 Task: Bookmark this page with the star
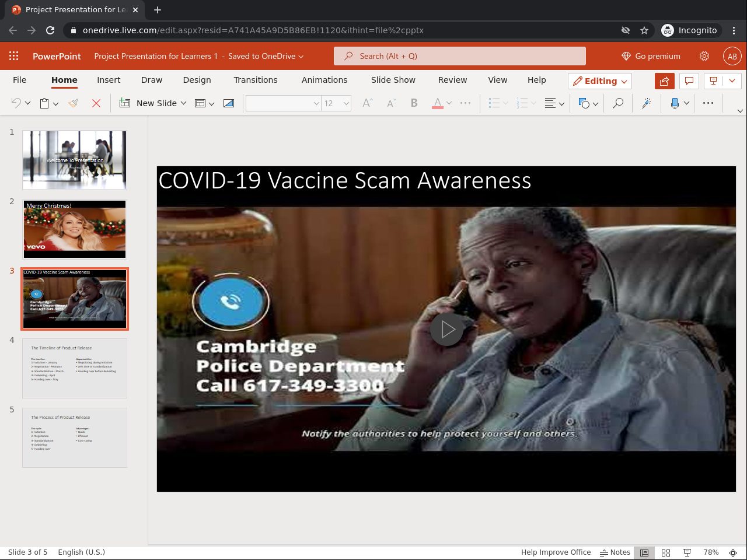644,30
